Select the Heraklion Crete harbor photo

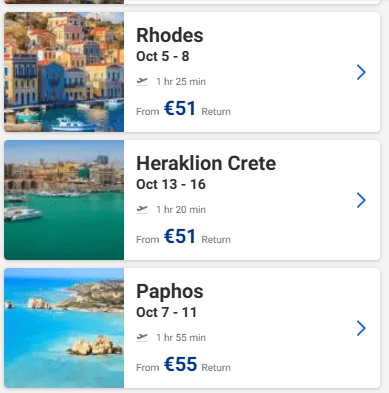click(x=64, y=200)
